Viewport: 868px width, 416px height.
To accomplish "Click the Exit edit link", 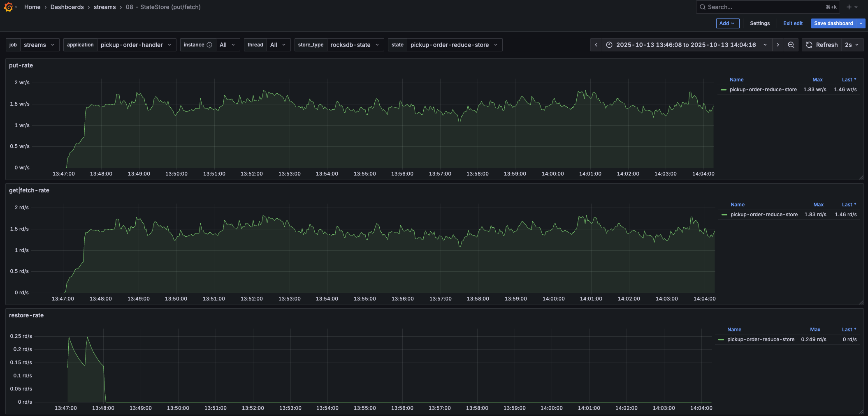I will [x=792, y=23].
